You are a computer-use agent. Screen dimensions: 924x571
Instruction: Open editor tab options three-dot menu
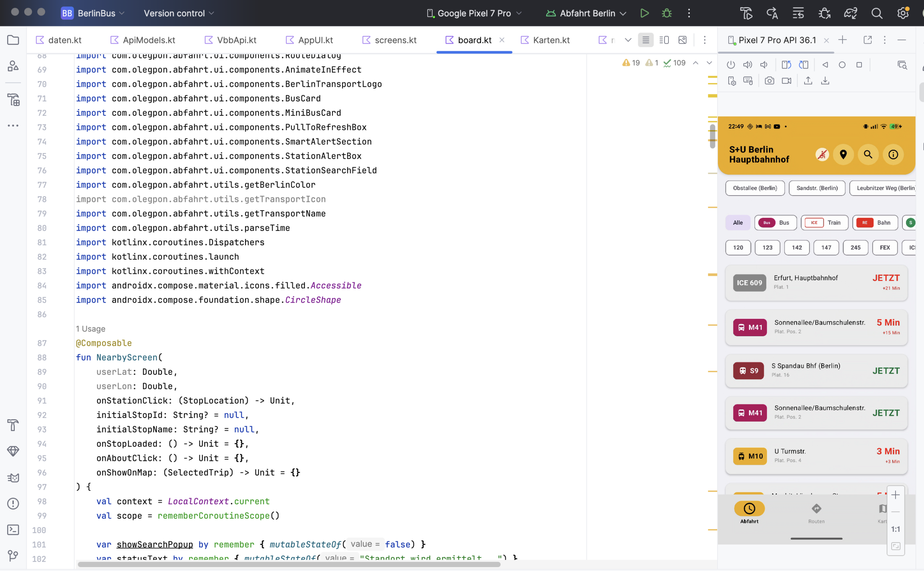(x=705, y=40)
